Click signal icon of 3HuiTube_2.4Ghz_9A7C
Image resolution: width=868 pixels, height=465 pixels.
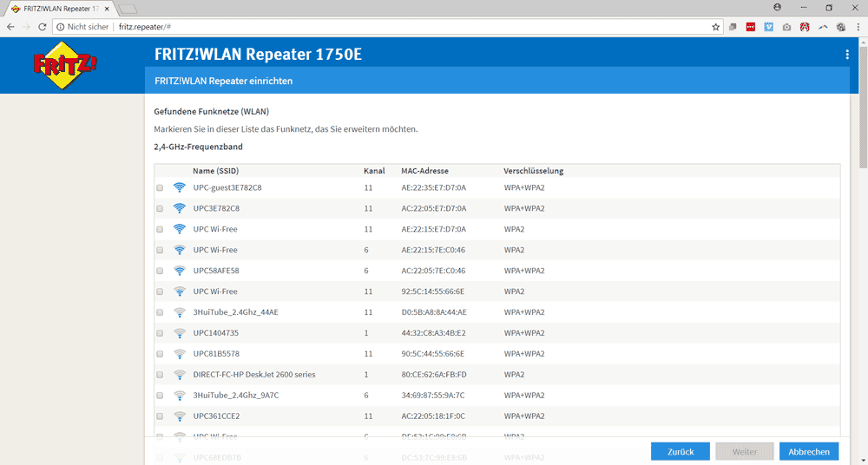click(179, 396)
